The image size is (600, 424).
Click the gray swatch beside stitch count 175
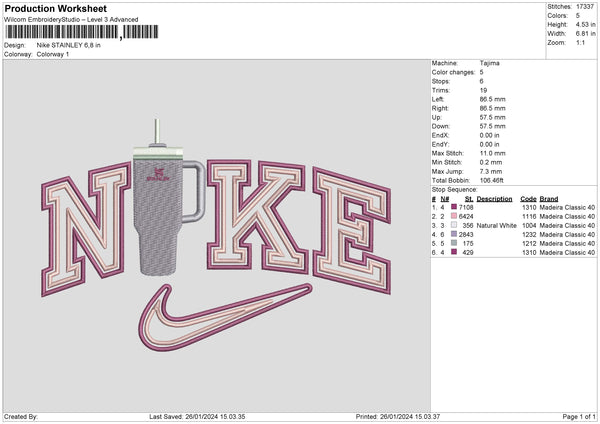454,243
